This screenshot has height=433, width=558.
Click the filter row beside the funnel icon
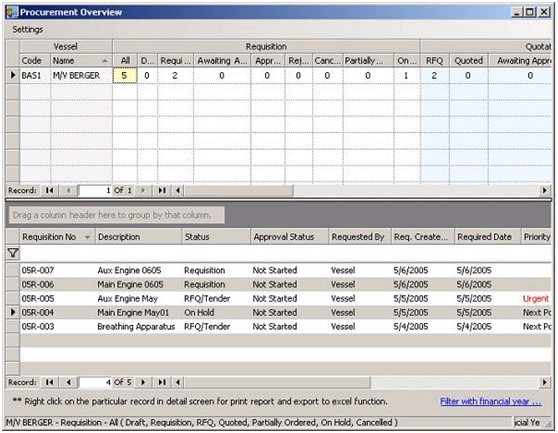pyautogui.click(x=285, y=253)
